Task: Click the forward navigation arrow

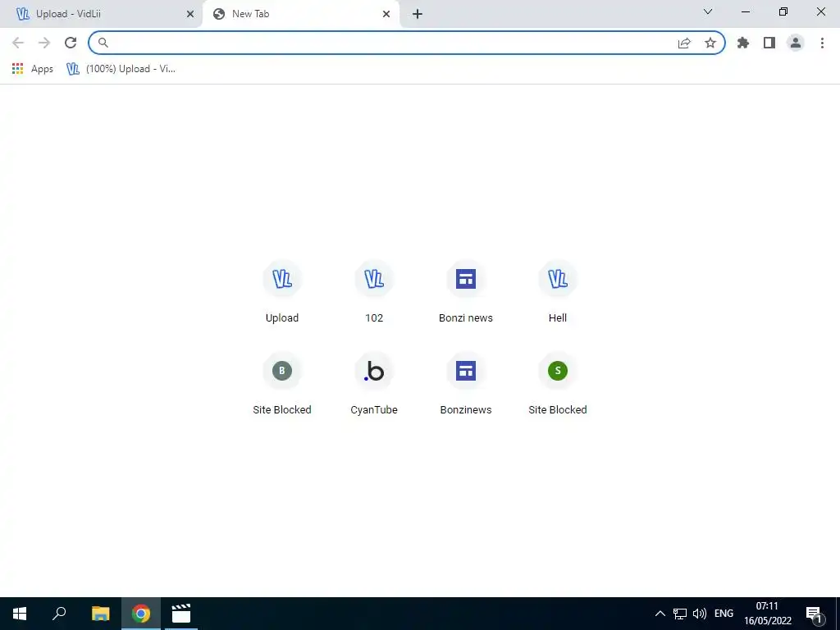Action: [44, 43]
